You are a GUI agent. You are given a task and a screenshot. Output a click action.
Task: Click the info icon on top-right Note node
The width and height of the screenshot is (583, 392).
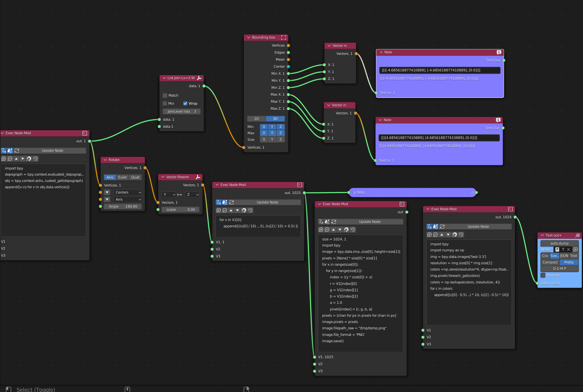pyautogui.click(x=498, y=52)
